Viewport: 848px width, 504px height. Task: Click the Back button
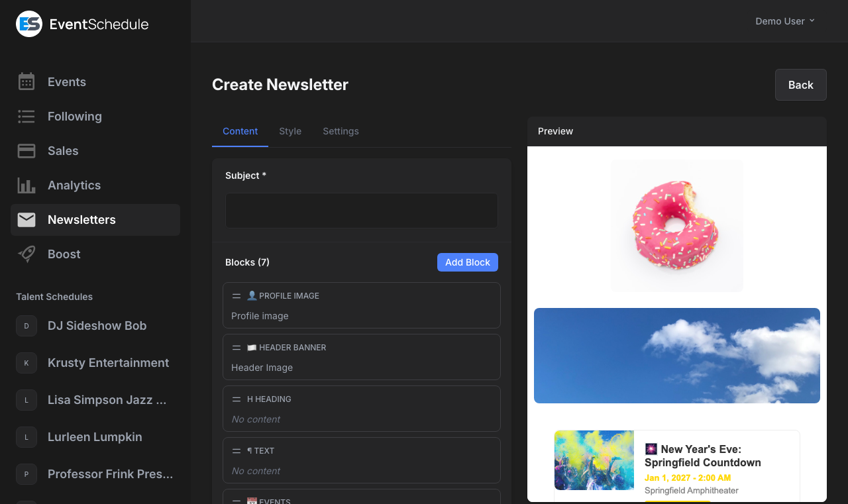coord(800,85)
